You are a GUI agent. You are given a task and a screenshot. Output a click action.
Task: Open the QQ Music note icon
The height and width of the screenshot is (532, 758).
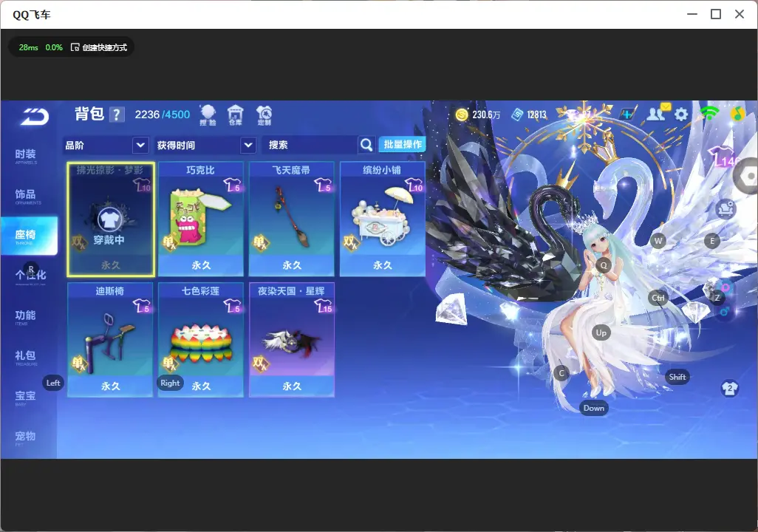737,113
